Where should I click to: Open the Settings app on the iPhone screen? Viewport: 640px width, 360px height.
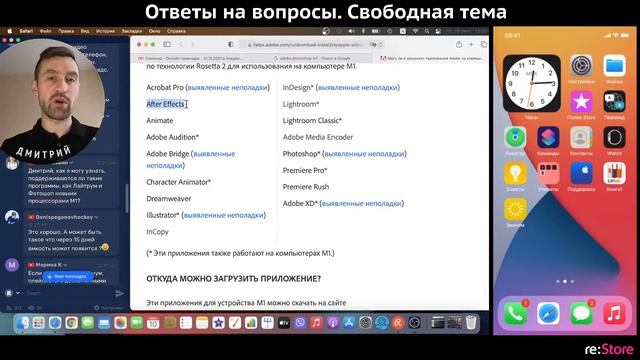(x=581, y=66)
